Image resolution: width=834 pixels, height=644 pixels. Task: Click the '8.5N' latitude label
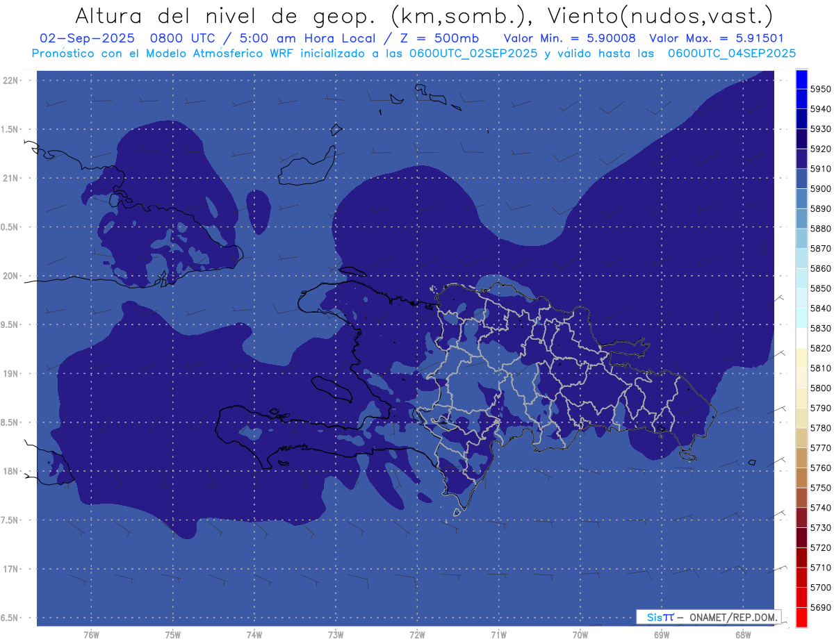coord(10,422)
